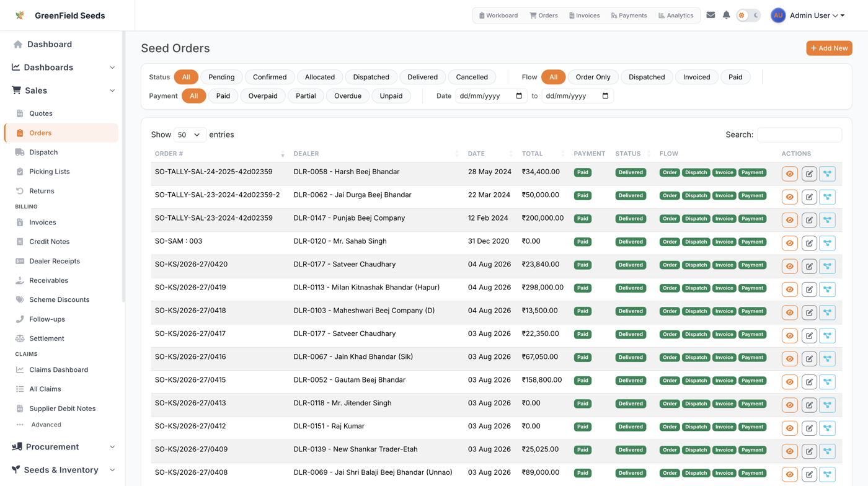The width and height of the screenshot is (868, 486).
Task: Edit order SO-KS/2026-27/0412 with pencil icon
Action: point(809,428)
